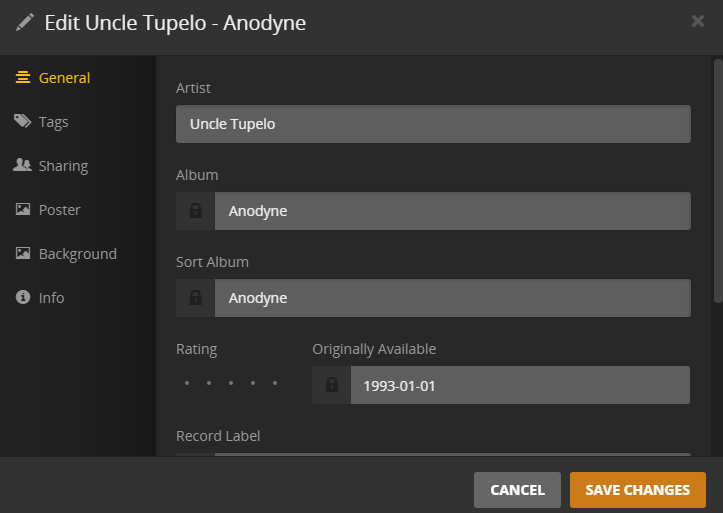Click the Sharing people icon

(22, 166)
